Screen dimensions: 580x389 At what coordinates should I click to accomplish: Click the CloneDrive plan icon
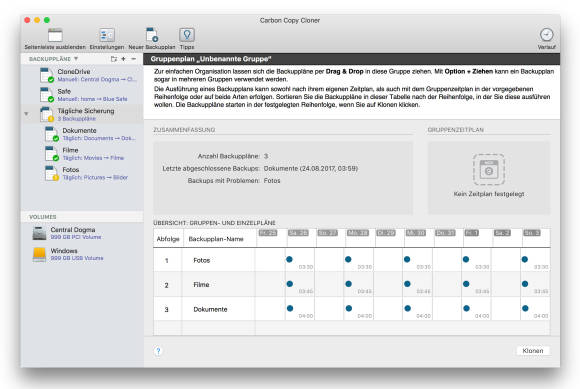(47, 75)
